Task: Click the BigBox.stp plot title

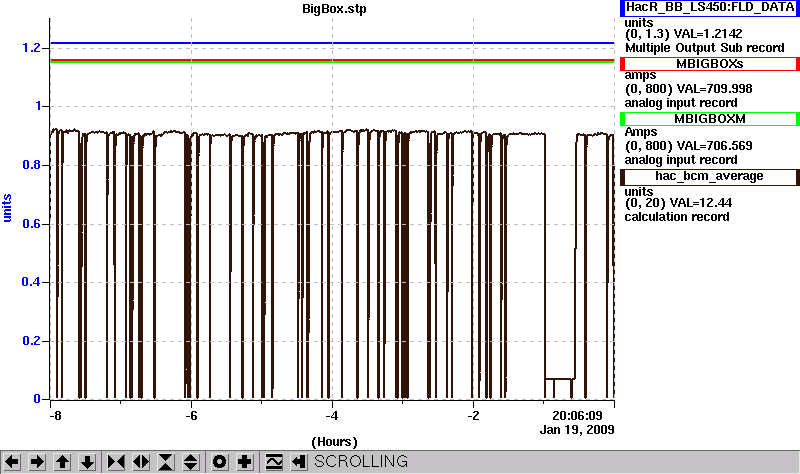Action: click(334, 9)
